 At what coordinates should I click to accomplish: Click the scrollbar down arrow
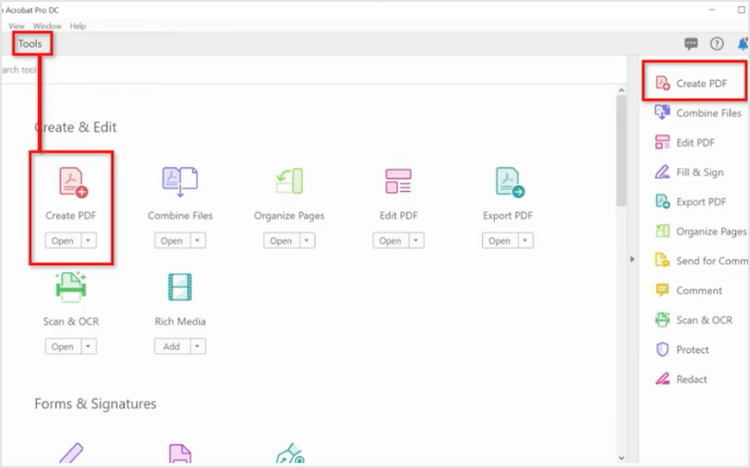(x=621, y=458)
